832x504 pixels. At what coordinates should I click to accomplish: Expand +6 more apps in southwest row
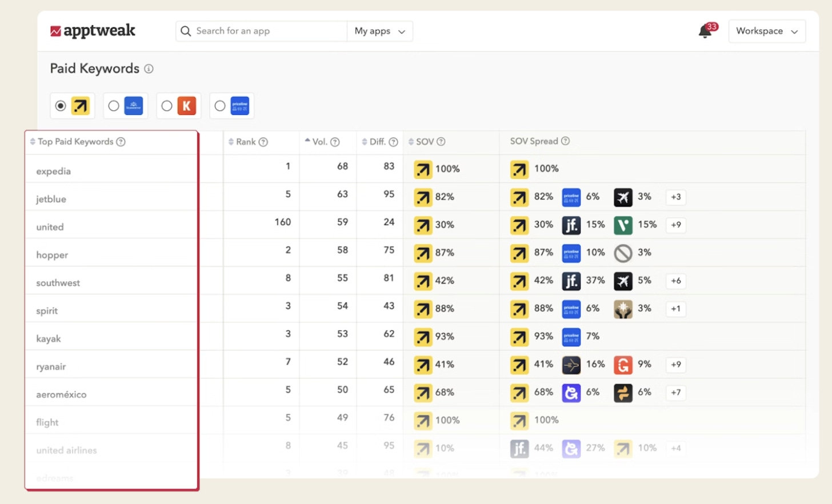(x=676, y=281)
